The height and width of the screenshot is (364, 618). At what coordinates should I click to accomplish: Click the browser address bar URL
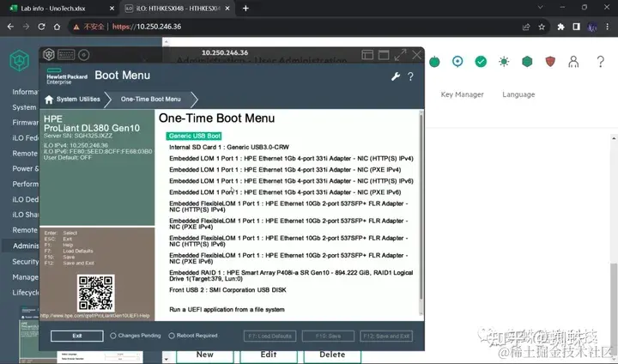click(147, 27)
